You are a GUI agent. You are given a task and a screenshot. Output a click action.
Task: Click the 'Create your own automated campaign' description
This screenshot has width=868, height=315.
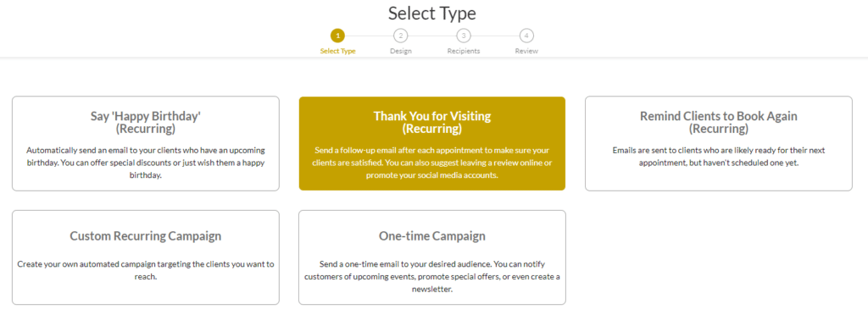[x=146, y=270]
